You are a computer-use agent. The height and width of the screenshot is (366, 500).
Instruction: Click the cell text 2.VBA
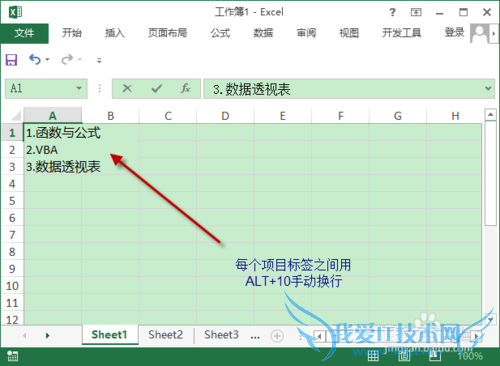click(42, 150)
